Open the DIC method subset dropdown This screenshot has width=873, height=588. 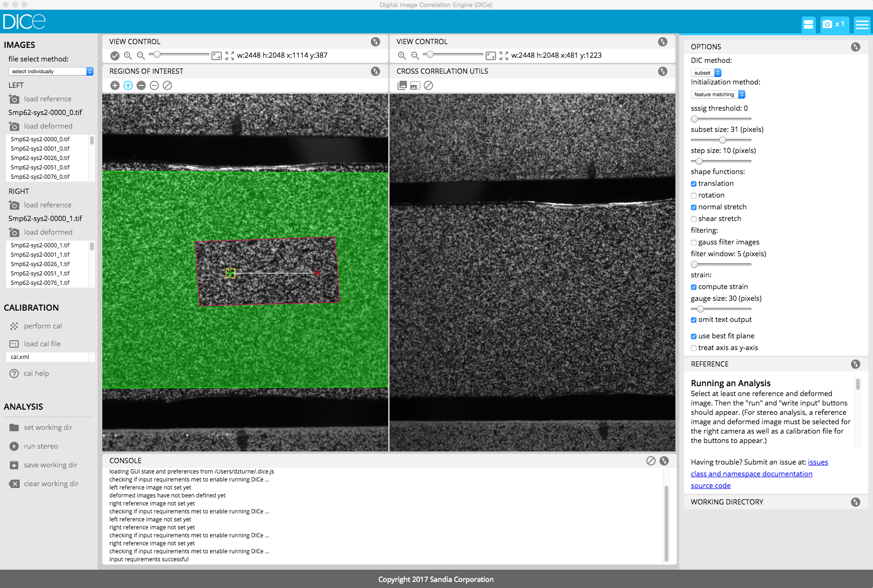coord(706,73)
